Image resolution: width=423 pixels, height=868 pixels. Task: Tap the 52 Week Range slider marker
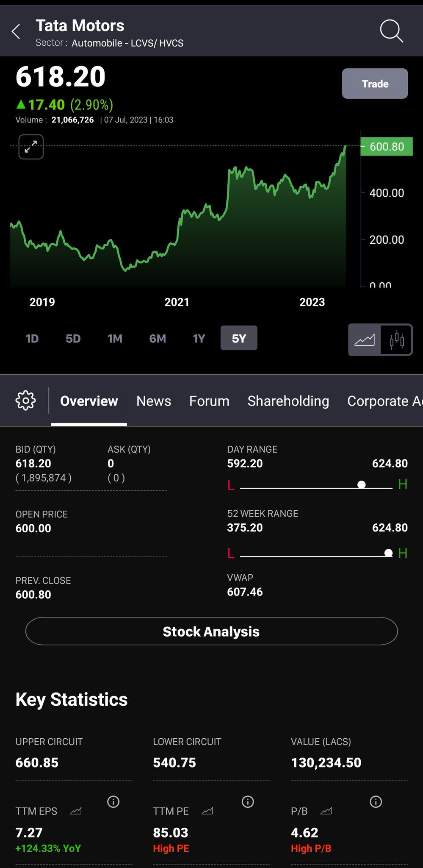[388, 553]
